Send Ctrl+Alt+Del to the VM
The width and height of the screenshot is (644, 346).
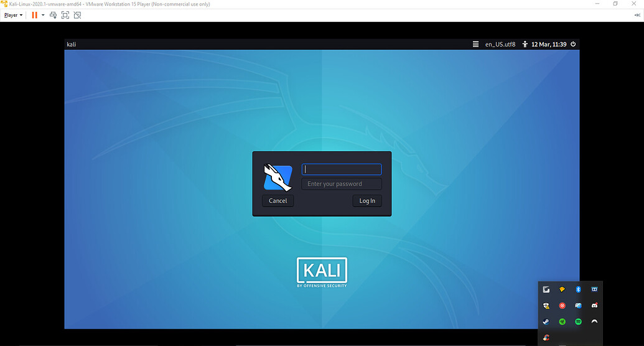54,15
